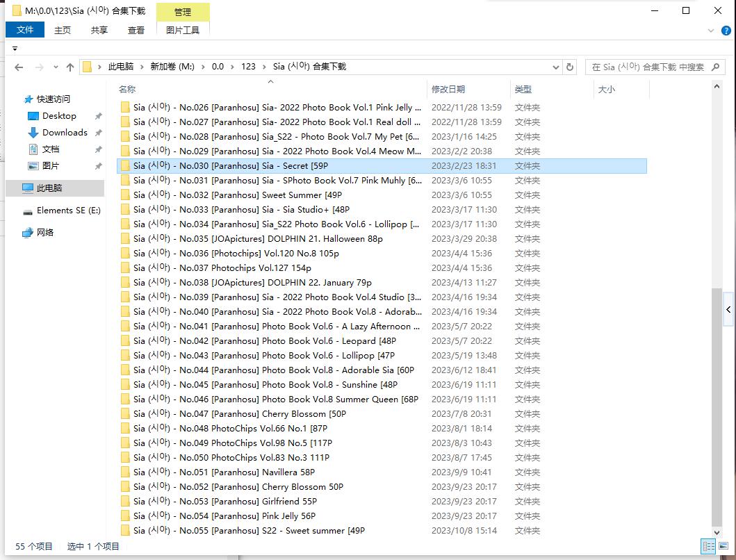Click the vertical scrollbar thumb

point(717,407)
